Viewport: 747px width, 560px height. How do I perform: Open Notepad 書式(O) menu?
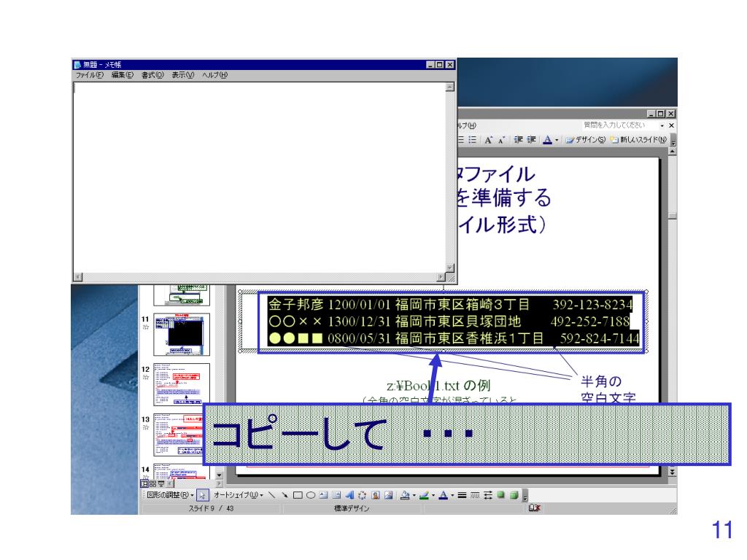[152, 75]
